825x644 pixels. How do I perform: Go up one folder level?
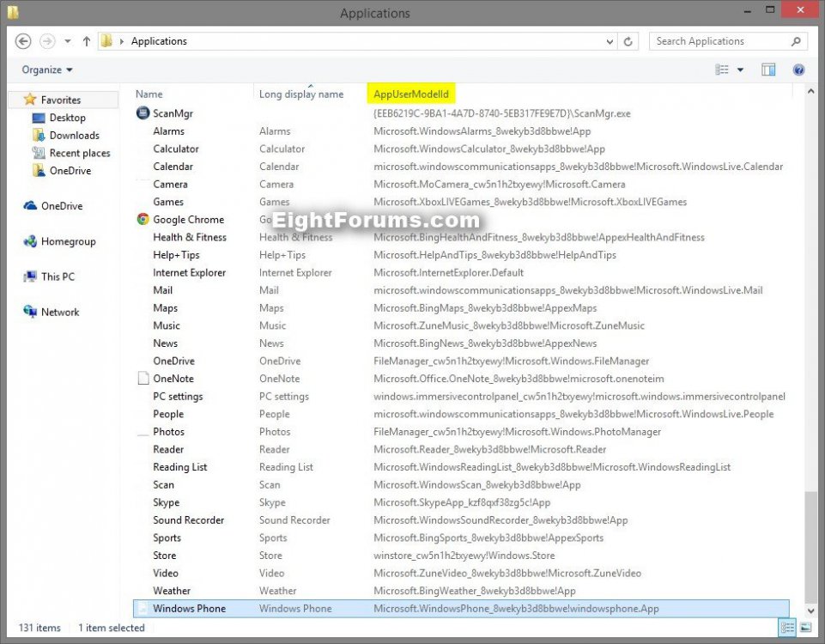tap(87, 41)
